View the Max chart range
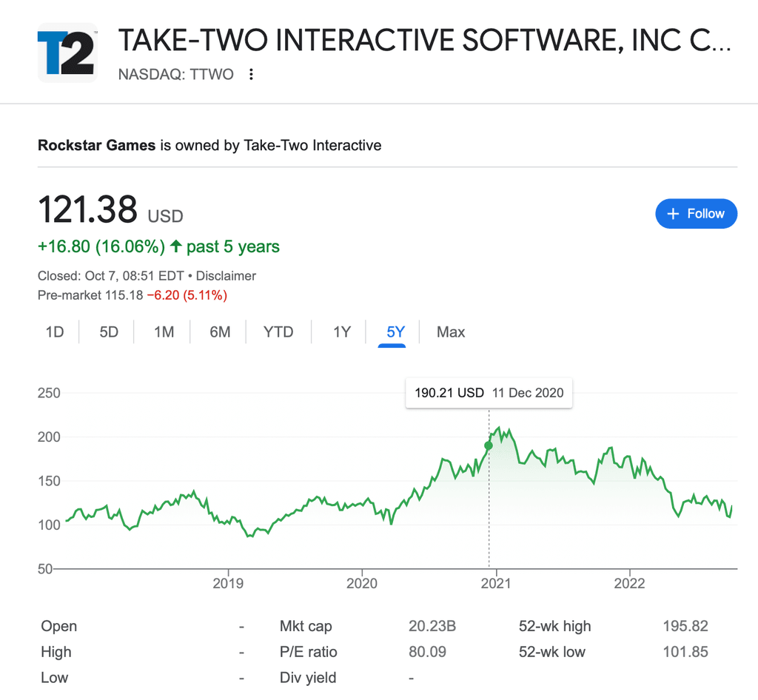 (x=451, y=332)
